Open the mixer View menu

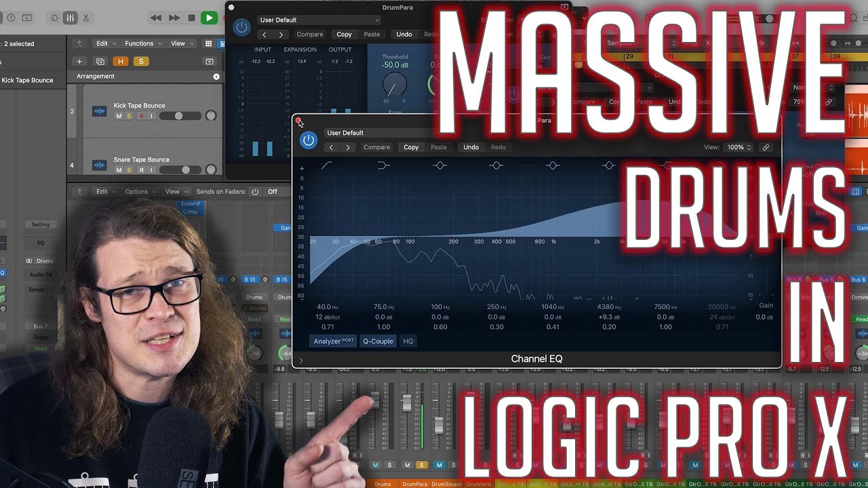[x=176, y=192]
